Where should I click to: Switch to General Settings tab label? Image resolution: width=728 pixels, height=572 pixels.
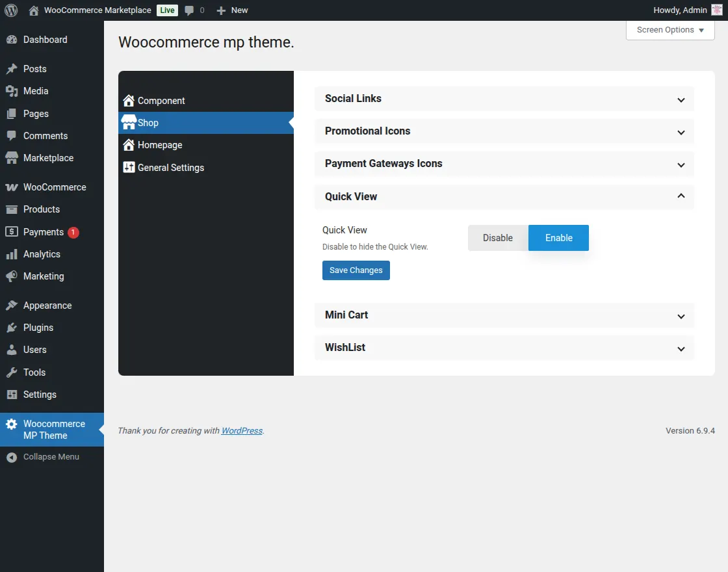[x=171, y=168]
